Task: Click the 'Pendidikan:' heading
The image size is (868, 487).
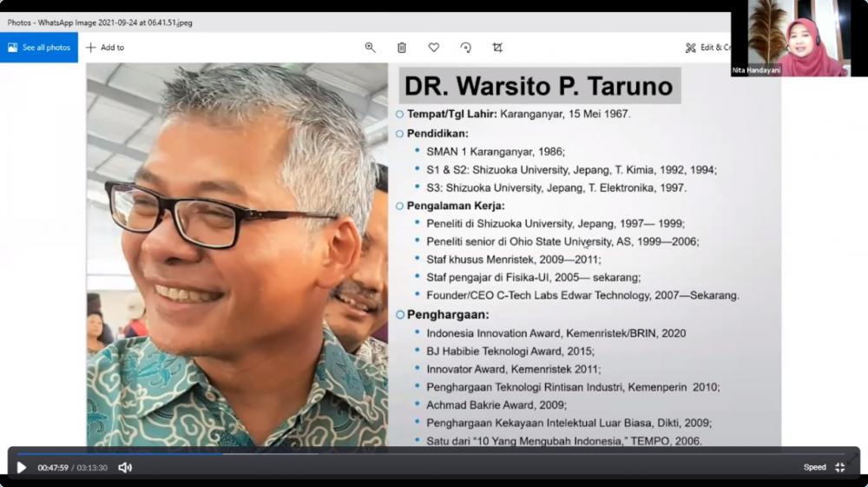Action: (437, 134)
